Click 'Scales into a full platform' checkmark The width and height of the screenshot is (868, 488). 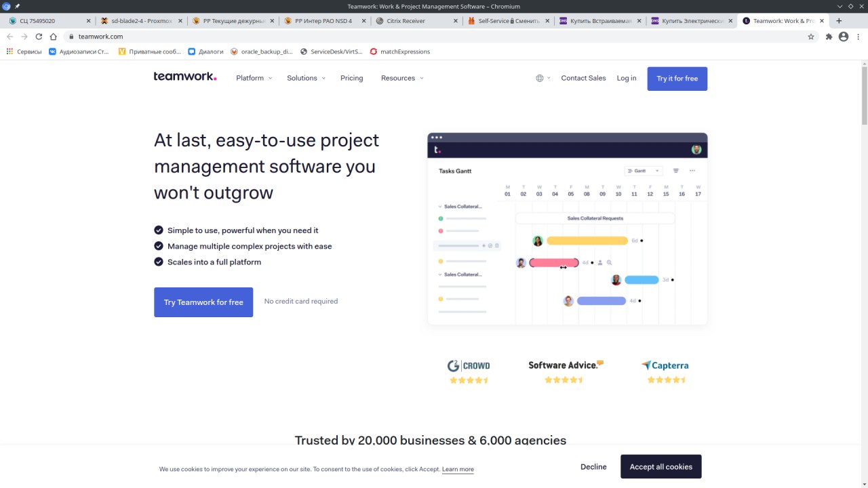coord(159,262)
